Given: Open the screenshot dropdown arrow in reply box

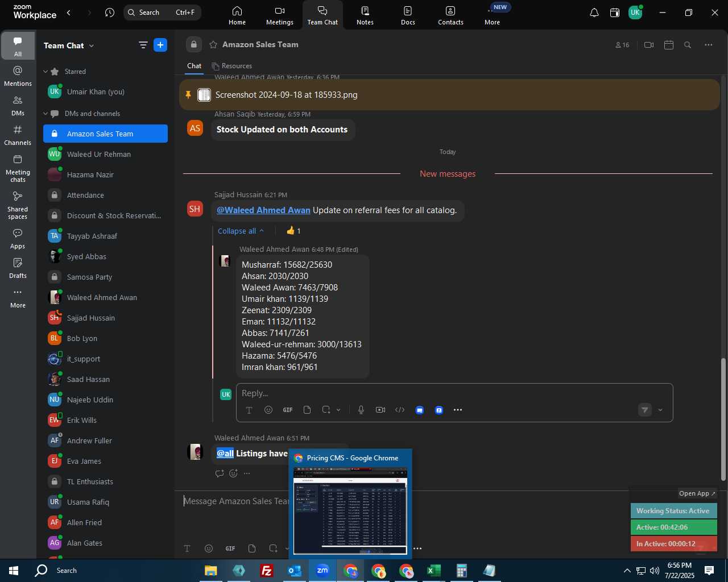Looking at the screenshot, I should pyautogui.click(x=338, y=410).
